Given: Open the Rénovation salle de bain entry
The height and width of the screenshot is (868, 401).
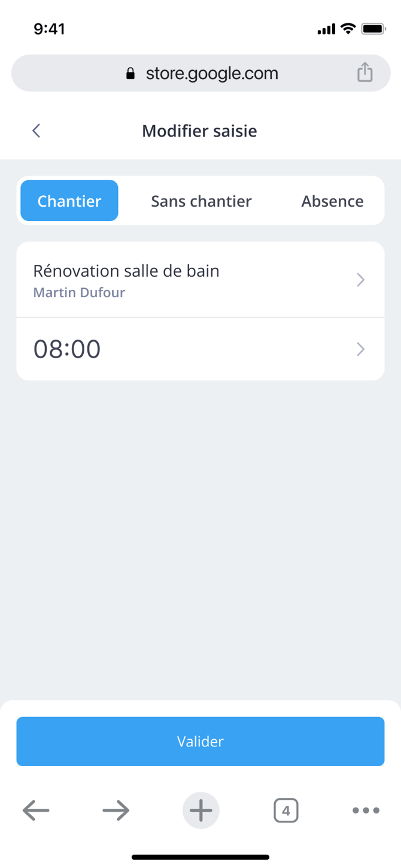Looking at the screenshot, I should pos(126,280).
